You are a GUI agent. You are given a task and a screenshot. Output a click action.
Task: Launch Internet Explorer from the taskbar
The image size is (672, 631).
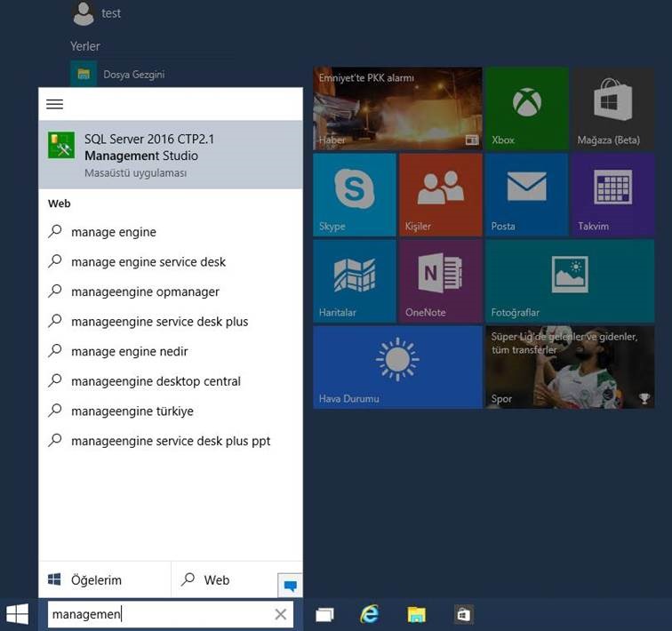tap(370, 614)
